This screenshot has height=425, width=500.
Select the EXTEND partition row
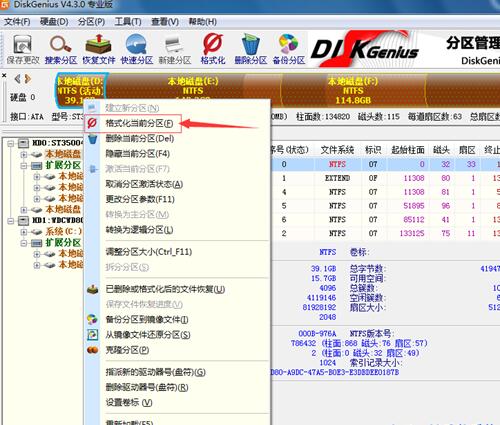pos(385,178)
